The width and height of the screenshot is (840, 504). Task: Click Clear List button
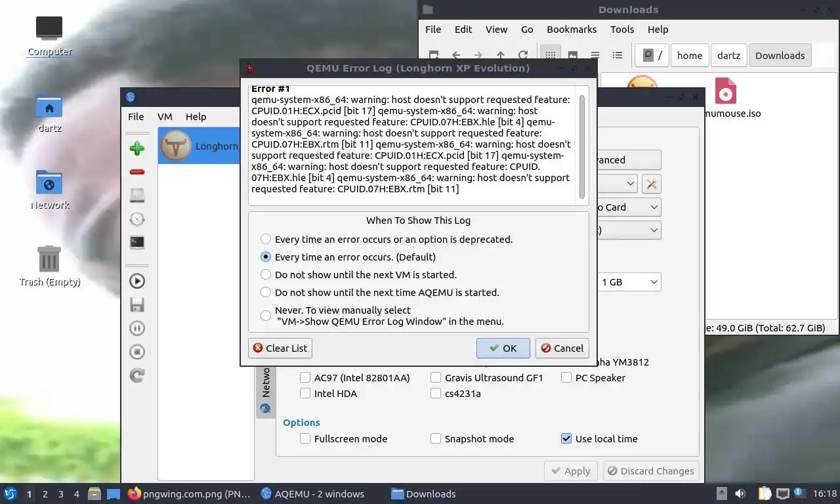280,348
